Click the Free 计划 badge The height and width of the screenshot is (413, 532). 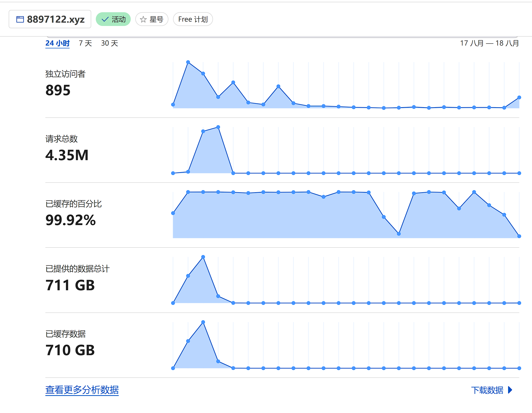(x=193, y=19)
